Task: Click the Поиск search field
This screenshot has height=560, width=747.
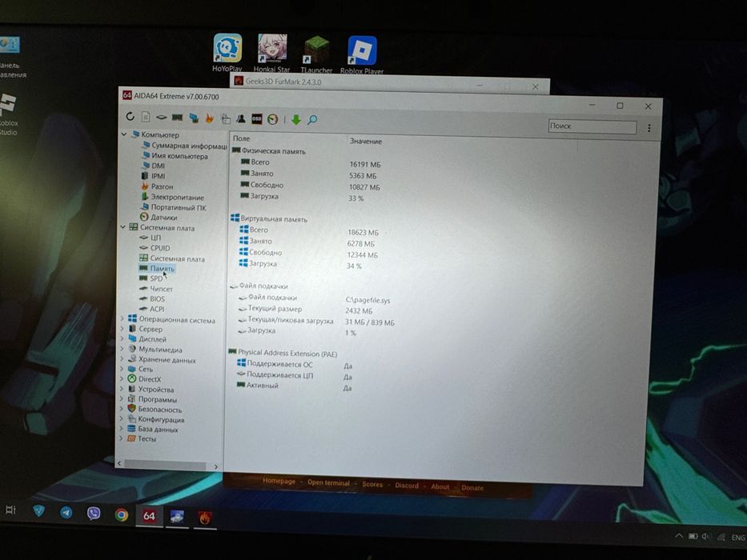Action: pos(592,126)
